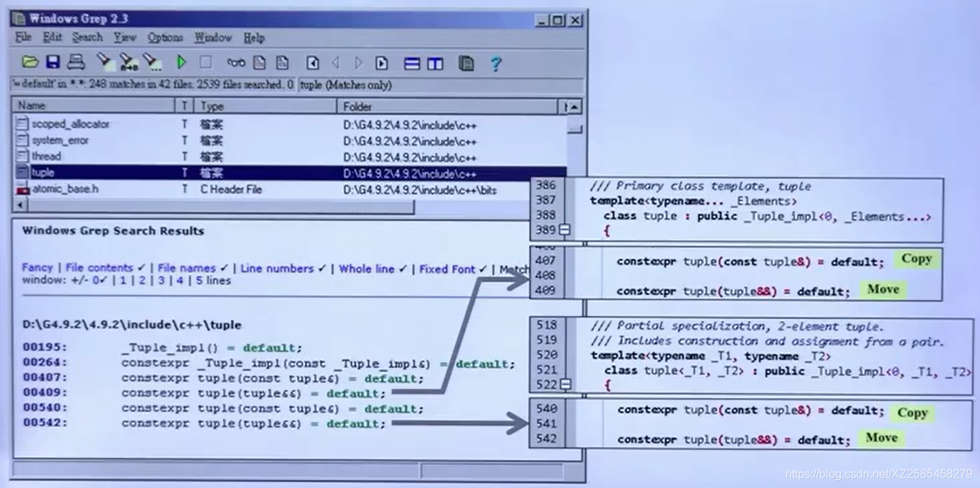Click the flashlight icon with ellipsis
Image resolution: width=980 pixels, height=488 pixels.
pos(152,62)
